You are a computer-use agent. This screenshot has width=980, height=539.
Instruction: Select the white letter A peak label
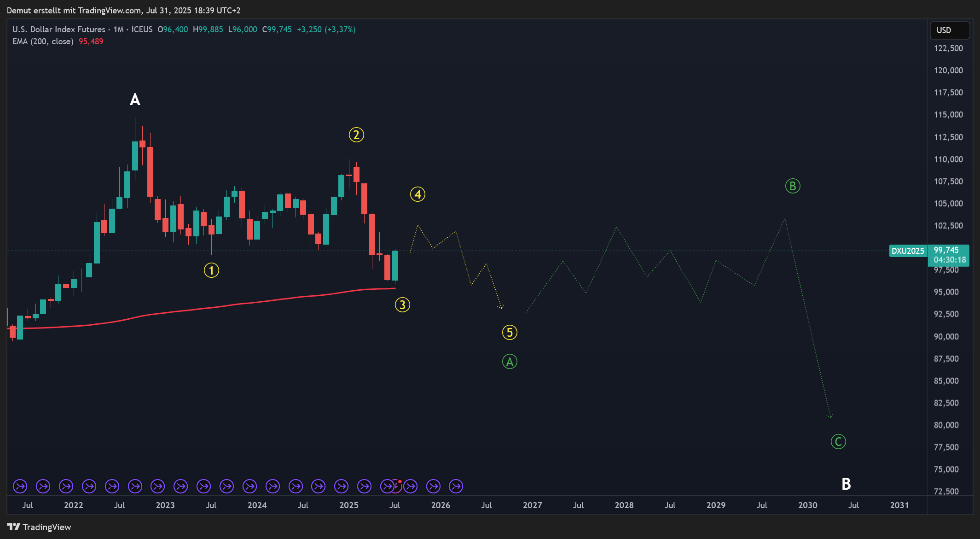[x=135, y=100]
